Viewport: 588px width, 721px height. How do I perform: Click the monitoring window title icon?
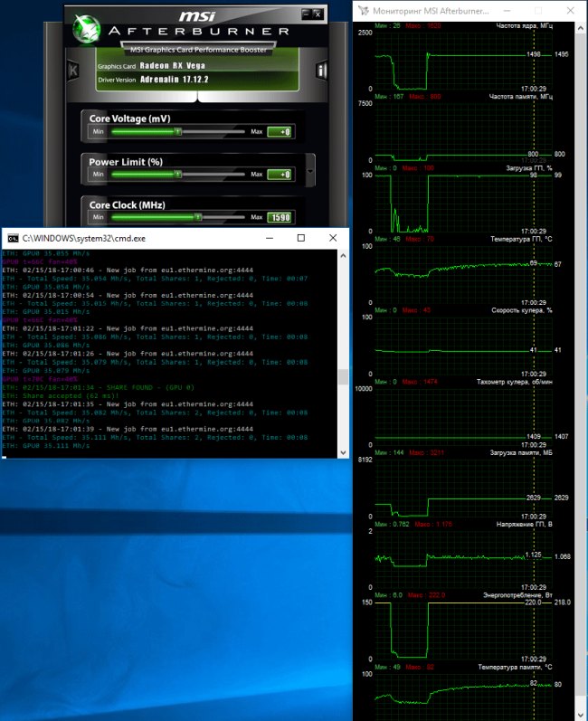363,11
